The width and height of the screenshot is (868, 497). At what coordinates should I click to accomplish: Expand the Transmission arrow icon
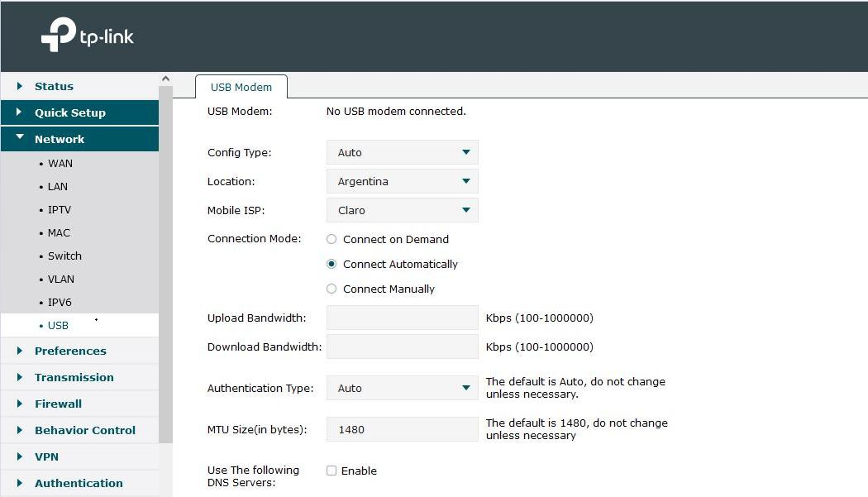[20, 377]
